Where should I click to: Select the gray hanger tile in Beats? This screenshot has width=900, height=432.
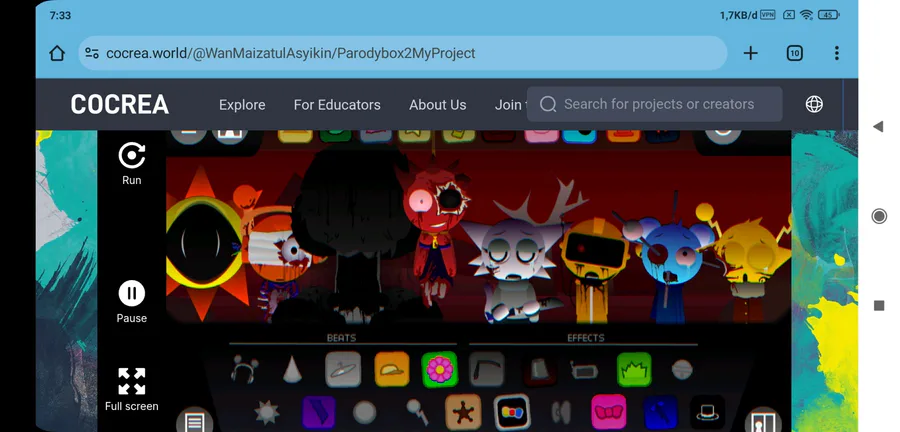click(x=343, y=369)
